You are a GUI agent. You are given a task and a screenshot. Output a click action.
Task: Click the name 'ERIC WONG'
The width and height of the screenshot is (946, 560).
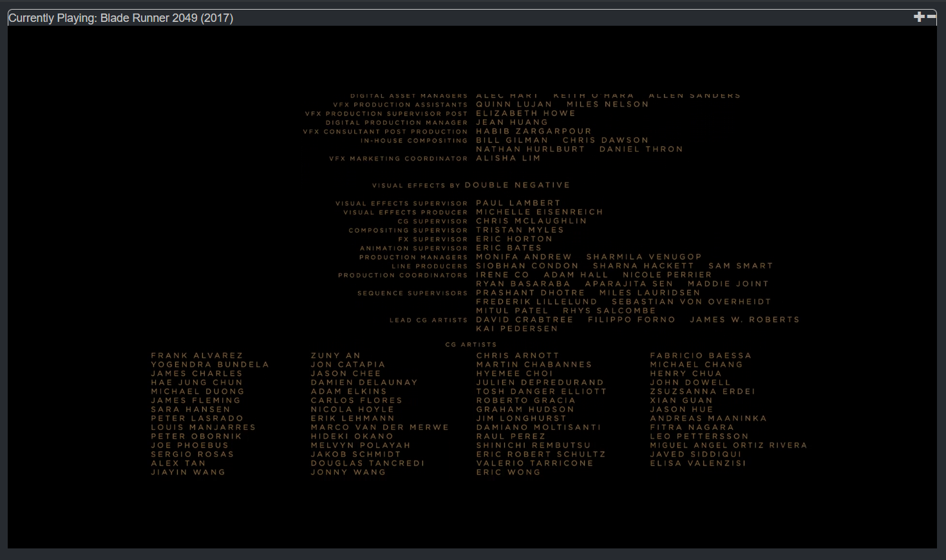point(508,472)
